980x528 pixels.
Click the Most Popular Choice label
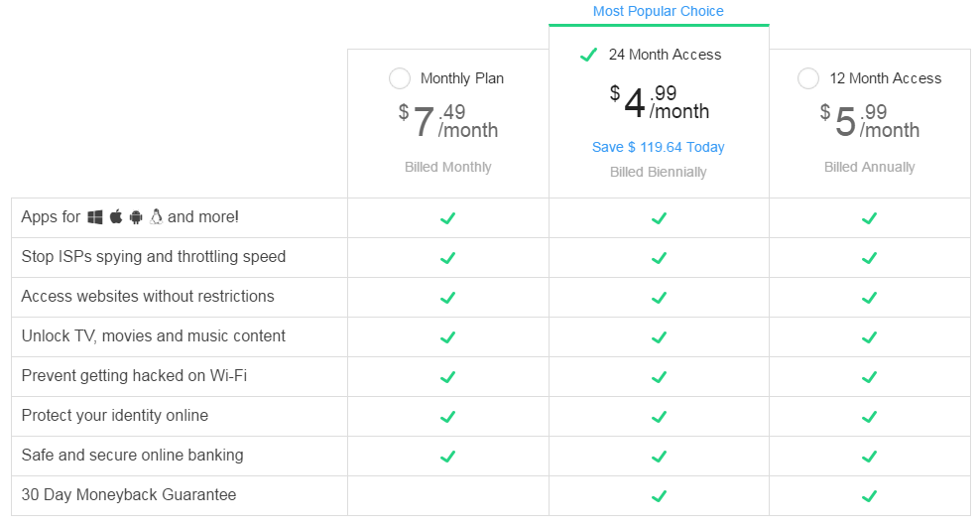click(658, 11)
